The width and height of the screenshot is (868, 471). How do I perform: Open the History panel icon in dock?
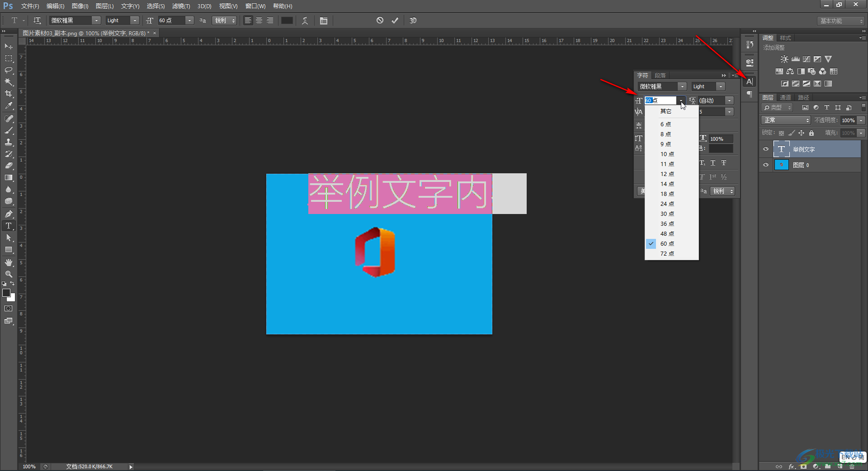tap(750, 44)
